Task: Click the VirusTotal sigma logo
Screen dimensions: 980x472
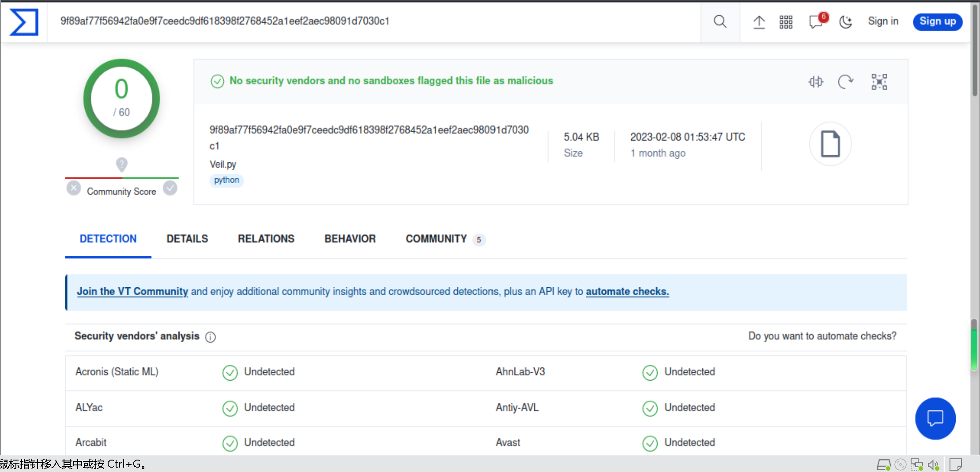Action: [x=24, y=22]
